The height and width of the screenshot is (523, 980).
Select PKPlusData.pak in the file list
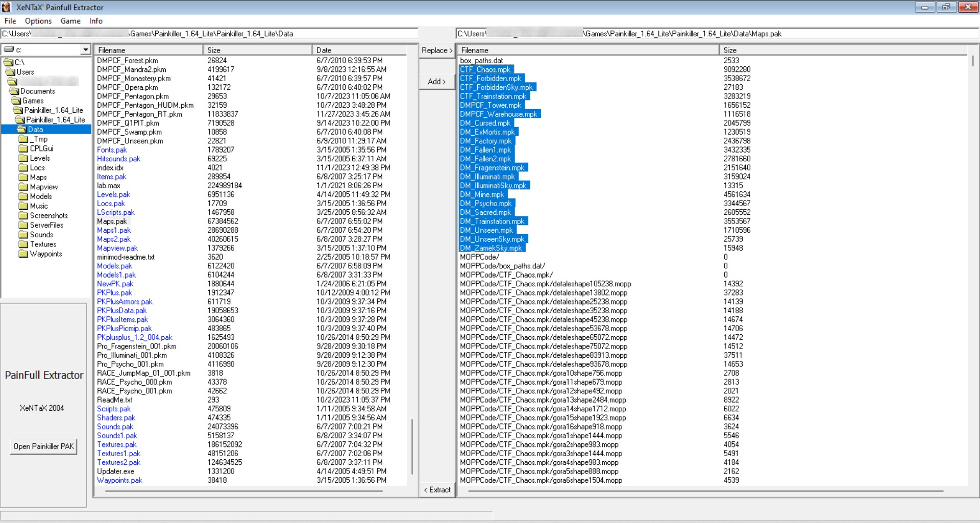121,311
